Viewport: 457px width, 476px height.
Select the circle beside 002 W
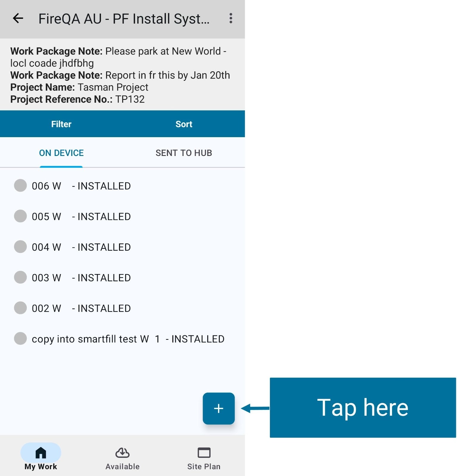click(x=21, y=308)
